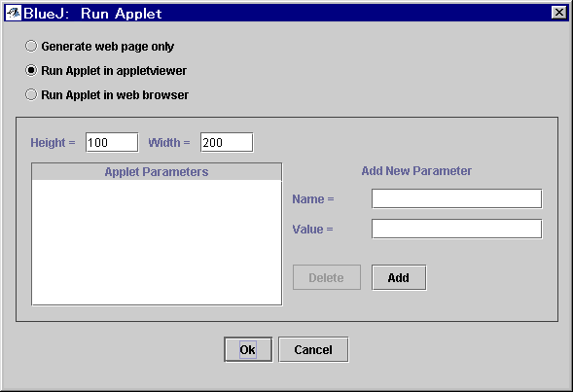The height and width of the screenshot is (392, 573).
Task: Confirm the dialog with Ok
Action: (248, 349)
